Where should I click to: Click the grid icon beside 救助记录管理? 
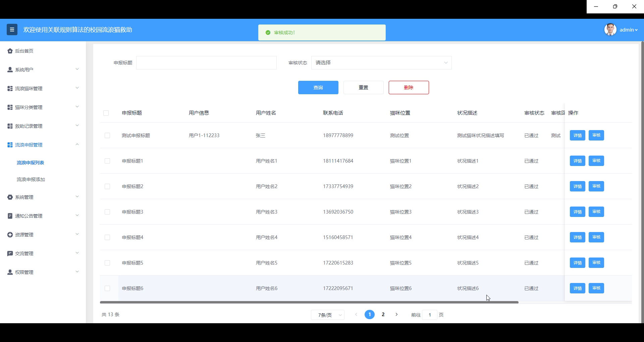[x=10, y=126]
